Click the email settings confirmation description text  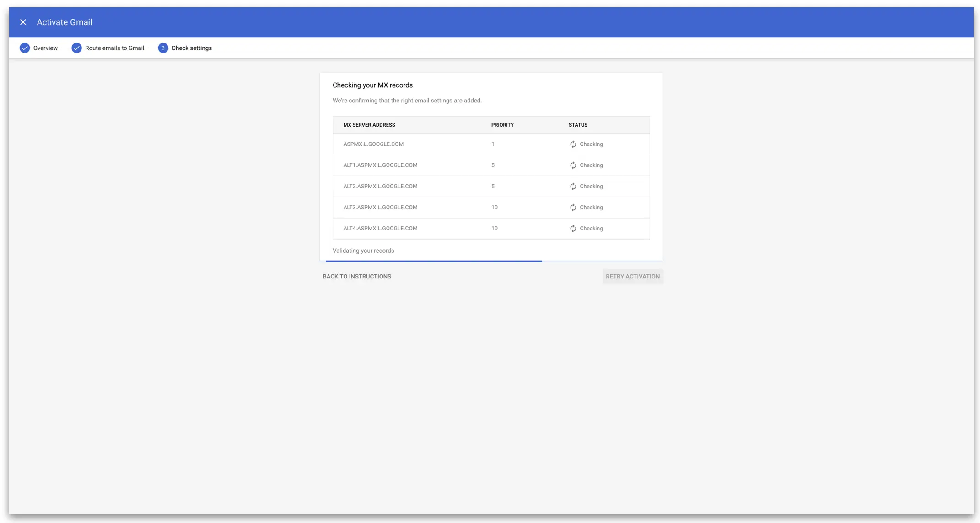click(x=407, y=101)
